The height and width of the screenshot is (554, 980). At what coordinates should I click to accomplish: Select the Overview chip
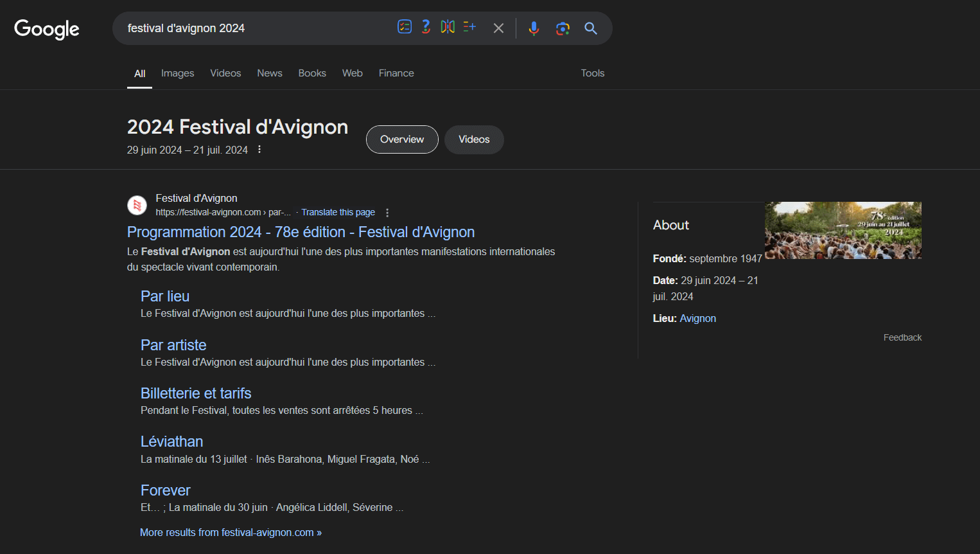(x=402, y=139)
